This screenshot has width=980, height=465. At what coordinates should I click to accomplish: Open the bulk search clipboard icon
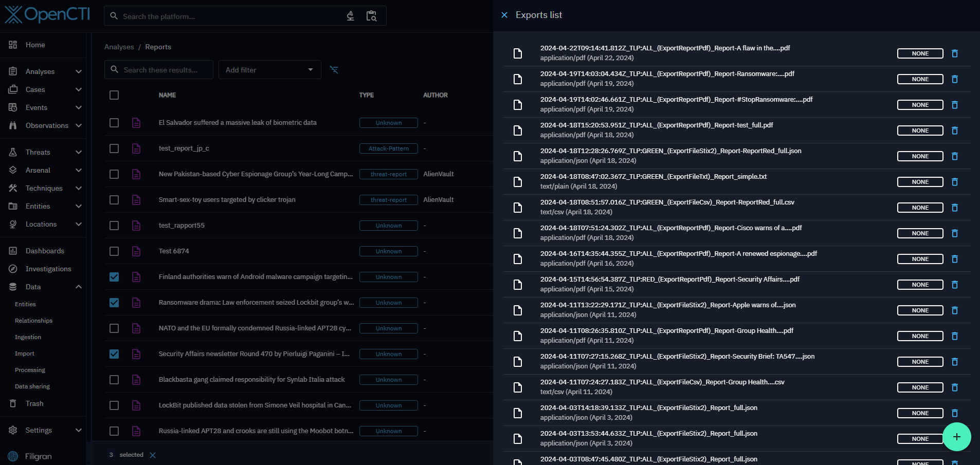(371, 16)
